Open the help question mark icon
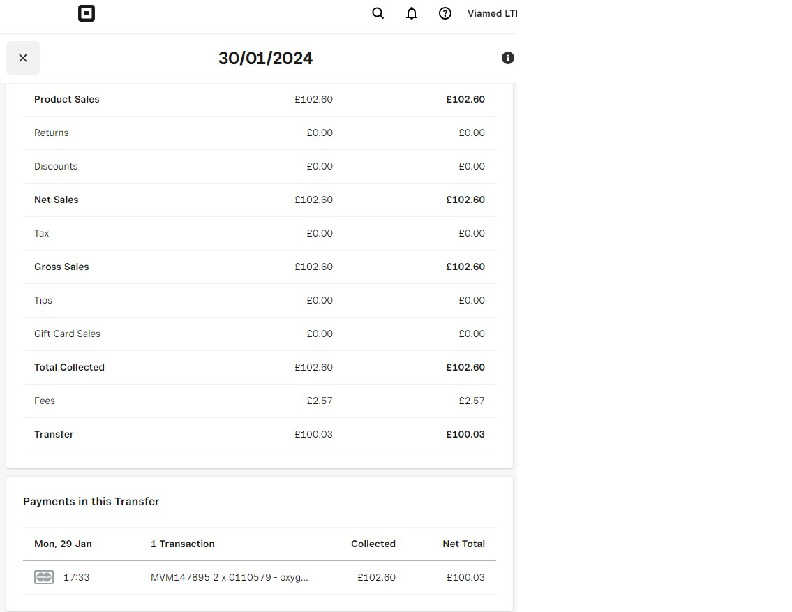792x612 pixels. (x=445, y=14)
